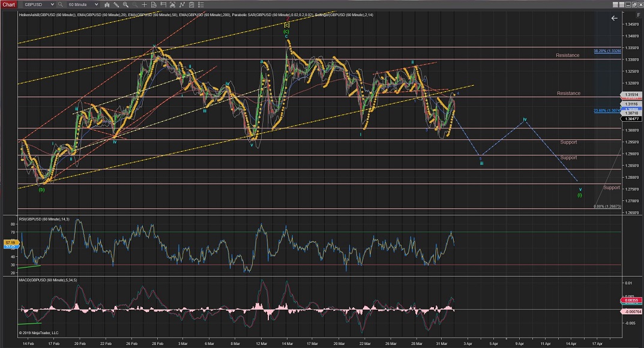Viewport: 644px width, 348px height.
Task: Open the Indicators dialog icon
Action: pyautogui.click(x=182, y=5)
